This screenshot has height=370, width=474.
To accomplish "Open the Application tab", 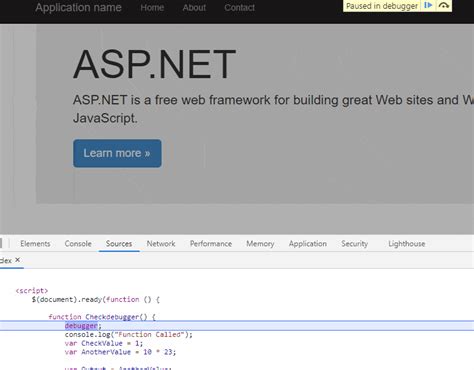I will tap(308, 244).
